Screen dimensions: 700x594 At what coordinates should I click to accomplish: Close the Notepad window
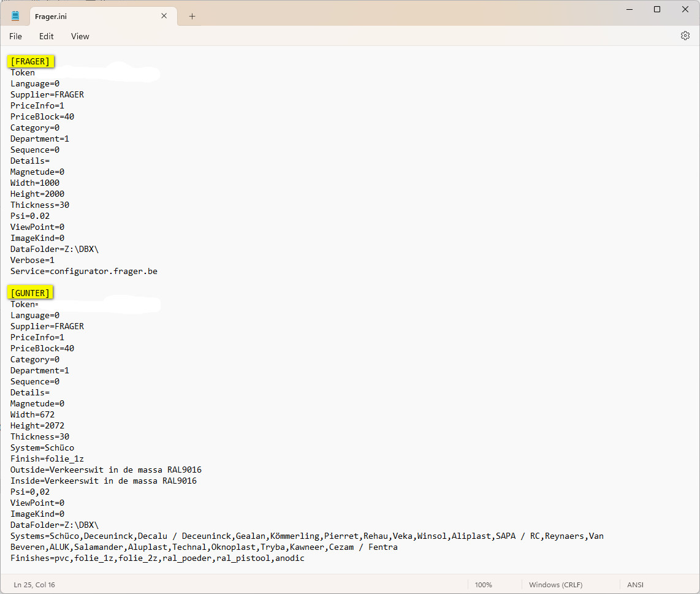(685, 9)
